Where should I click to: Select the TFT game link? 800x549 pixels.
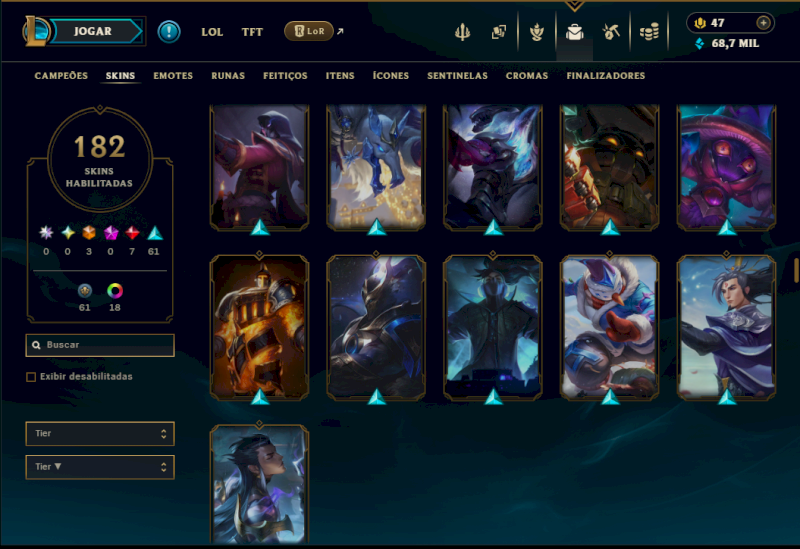[x=252, y=32]
